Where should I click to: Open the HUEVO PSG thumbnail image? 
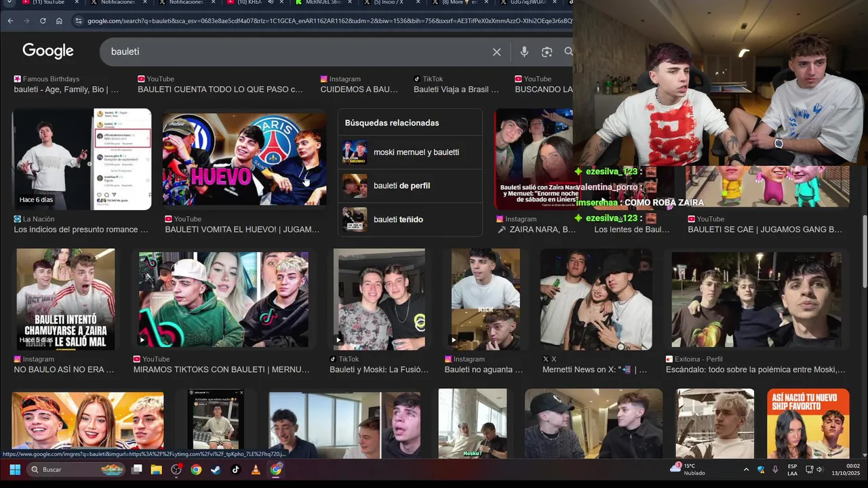coord(245,159)
